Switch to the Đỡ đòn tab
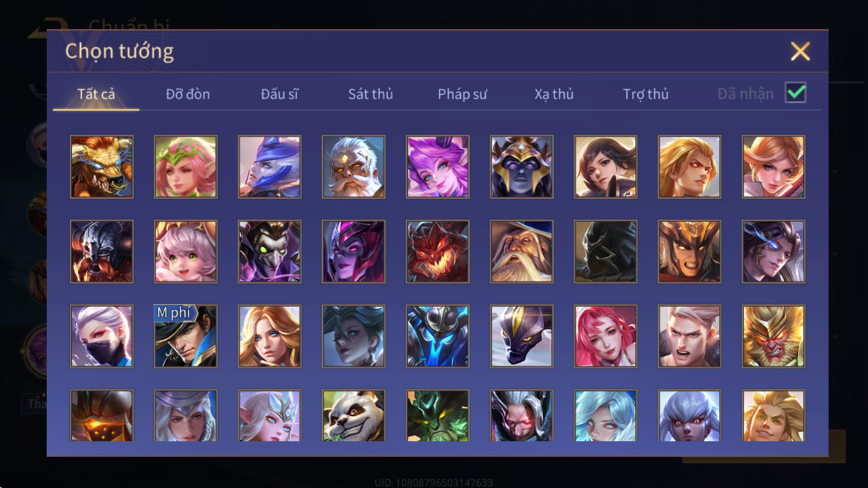Image resolution: width=868 pixels, height=488 pixels. click(188, 94)
